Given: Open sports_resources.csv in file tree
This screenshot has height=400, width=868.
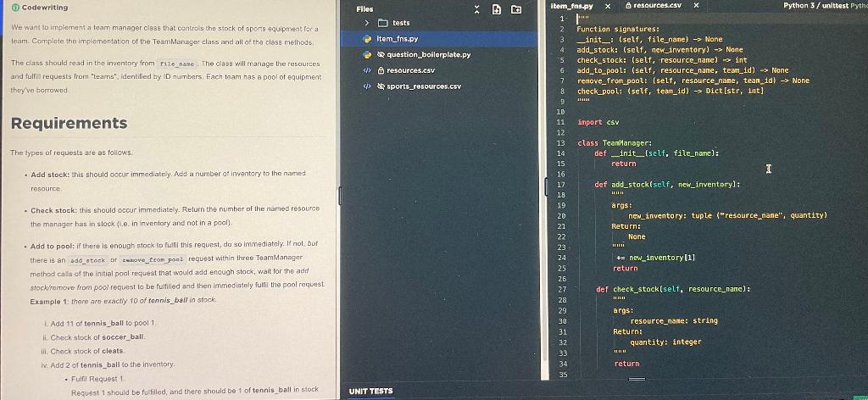Looking at the screenshot, I should (424, 86).
